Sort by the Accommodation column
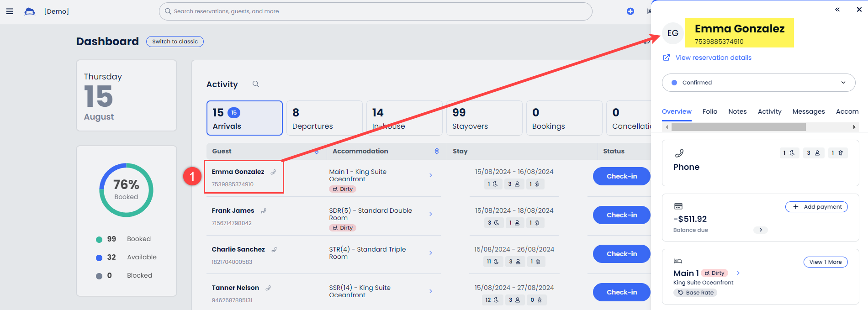Image resolution: width=868 pixels, height=310 pixels. click(x=436, y=151)
